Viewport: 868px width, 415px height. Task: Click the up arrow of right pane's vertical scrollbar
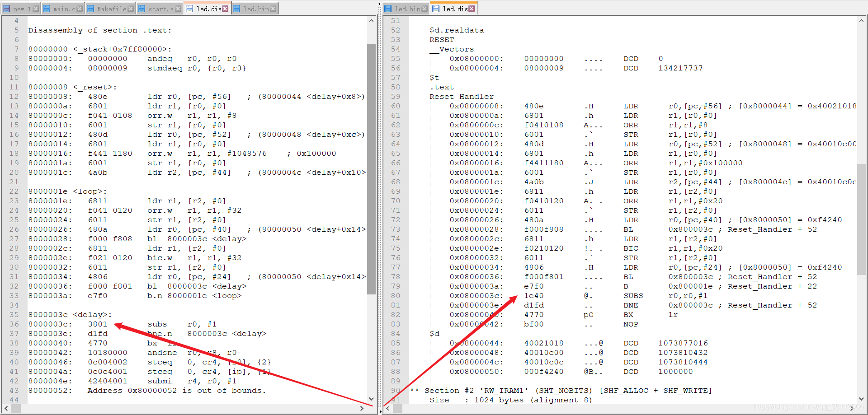[x=861, y=21]
